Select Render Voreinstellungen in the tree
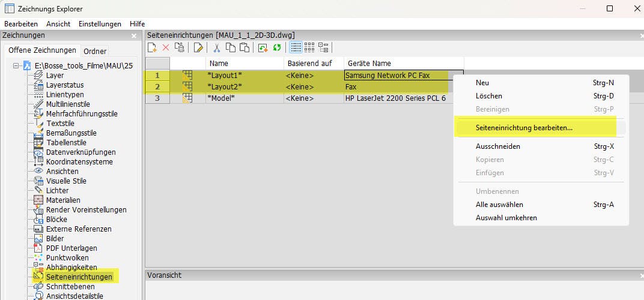Viewport: 644px width, 300px height. pyautogui.click(x=87, y=210)
